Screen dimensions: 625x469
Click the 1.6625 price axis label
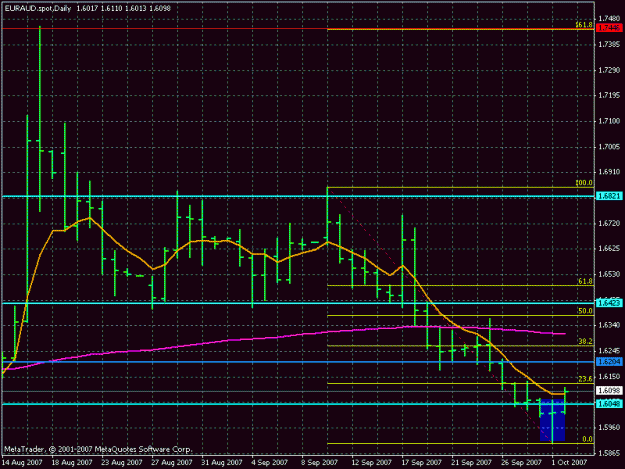tap(609, 249)
